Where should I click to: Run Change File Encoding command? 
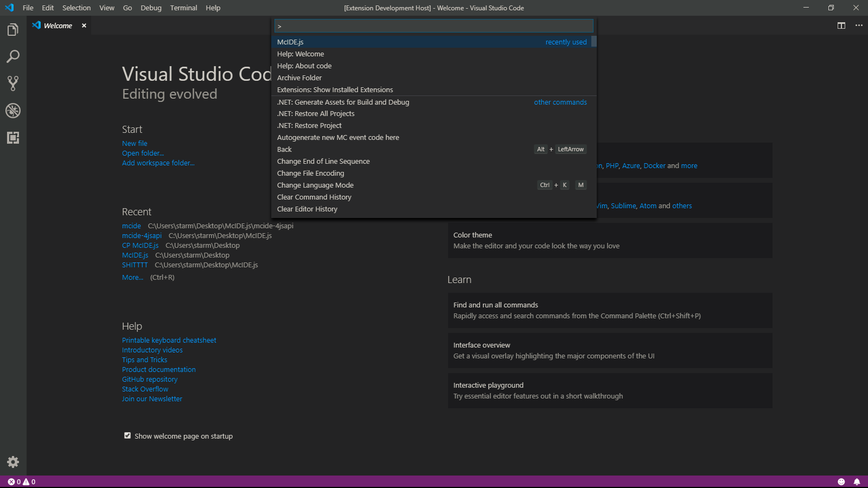[x=432, y=173]
